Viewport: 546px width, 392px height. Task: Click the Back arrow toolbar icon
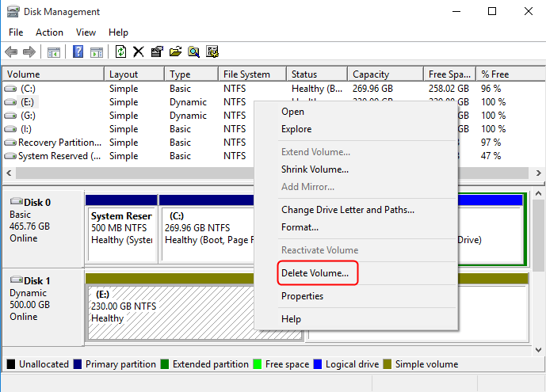(11, 52)
